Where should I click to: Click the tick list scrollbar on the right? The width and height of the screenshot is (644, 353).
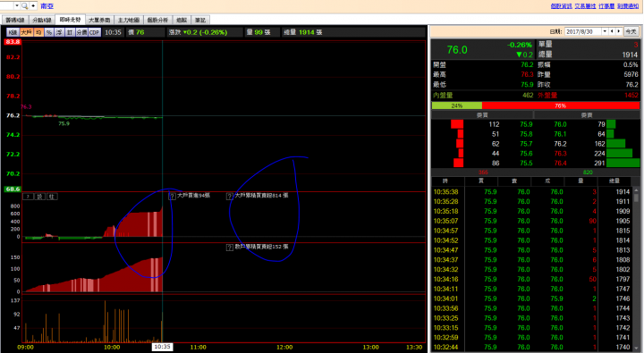click(x=636, y=269)
